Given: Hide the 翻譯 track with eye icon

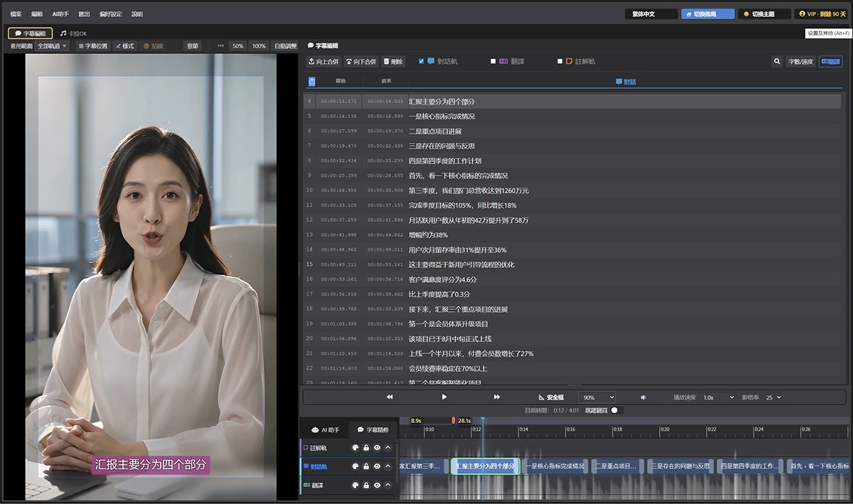Looking at the screenshot, I should click(x=377, y=486).
